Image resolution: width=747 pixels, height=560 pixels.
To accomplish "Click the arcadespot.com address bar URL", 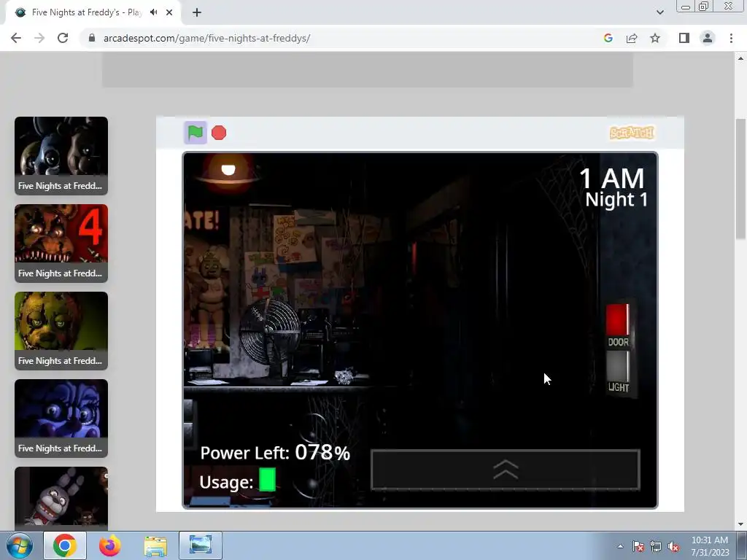I will (206, 38).
